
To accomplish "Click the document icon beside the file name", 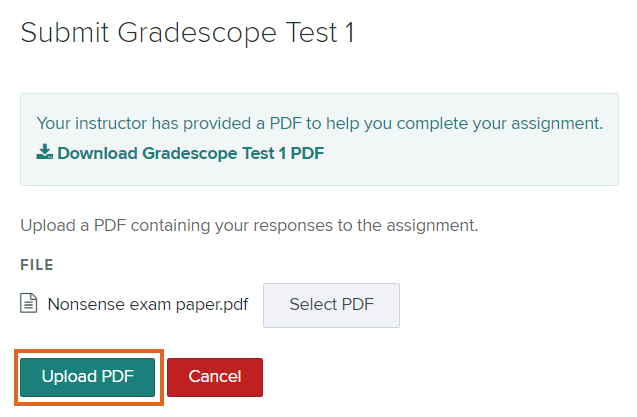I will 29,304.
